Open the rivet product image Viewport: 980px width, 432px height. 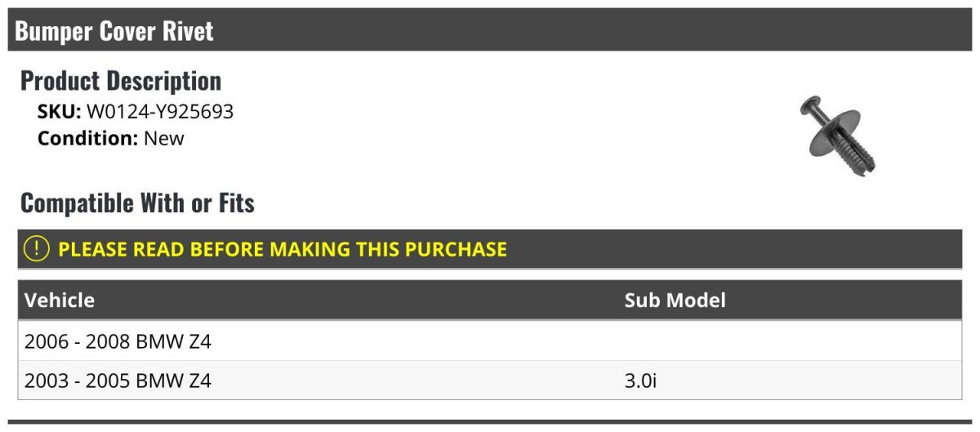point(838,134)
